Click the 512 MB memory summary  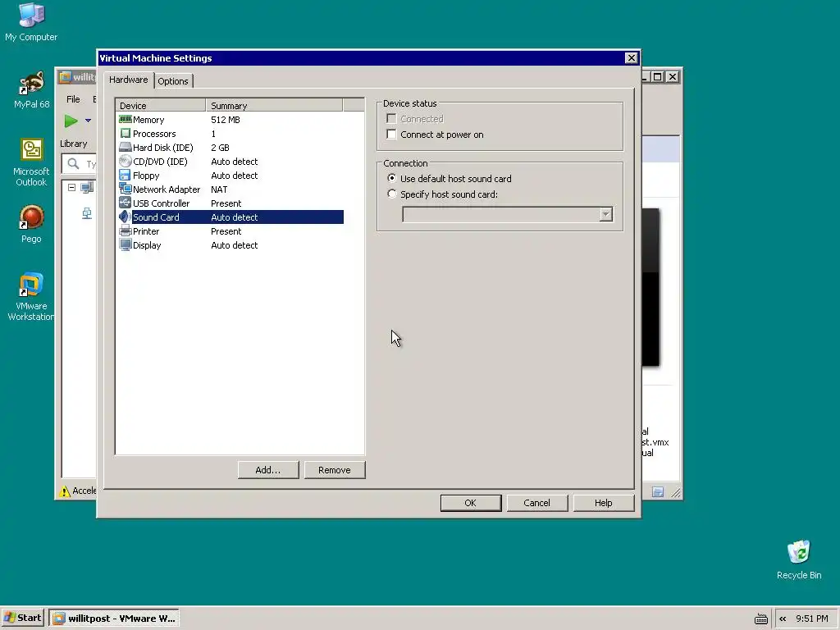point(226,120)
